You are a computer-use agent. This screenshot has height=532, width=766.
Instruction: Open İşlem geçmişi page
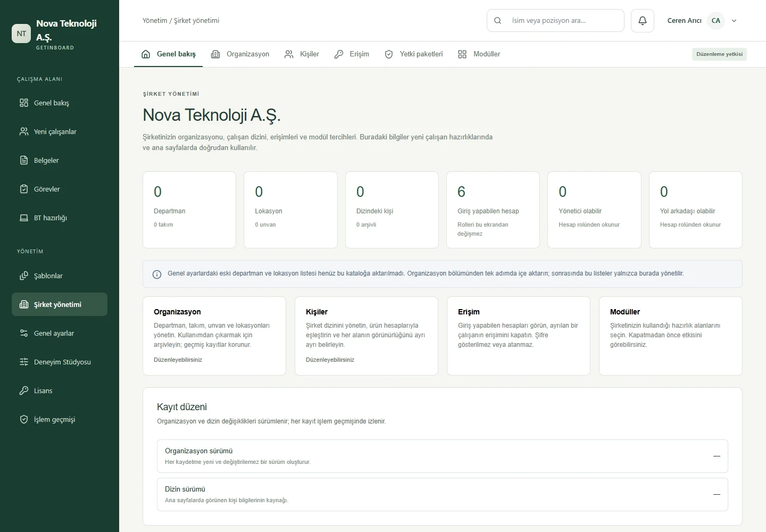[x=60, y=419]
